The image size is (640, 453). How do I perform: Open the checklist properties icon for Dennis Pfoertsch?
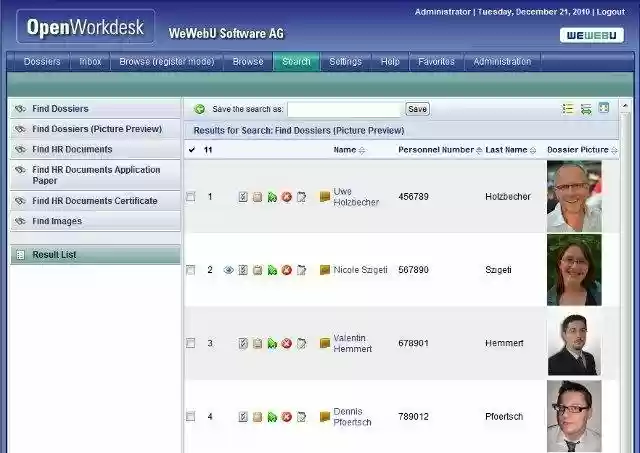(x=243, y=417)
